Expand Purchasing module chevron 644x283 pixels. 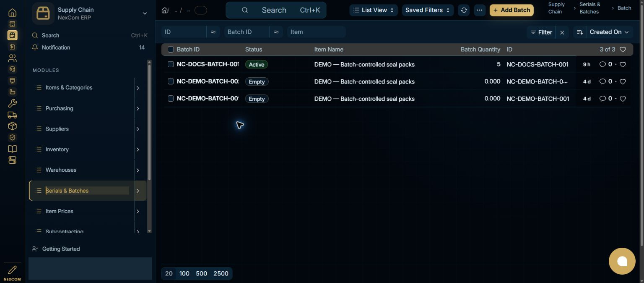pos(138,109)
